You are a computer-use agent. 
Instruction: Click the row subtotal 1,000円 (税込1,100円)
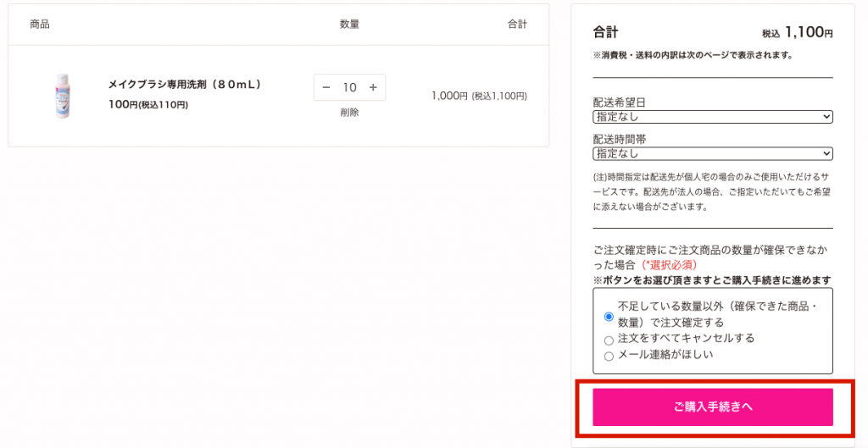[479, 96]
